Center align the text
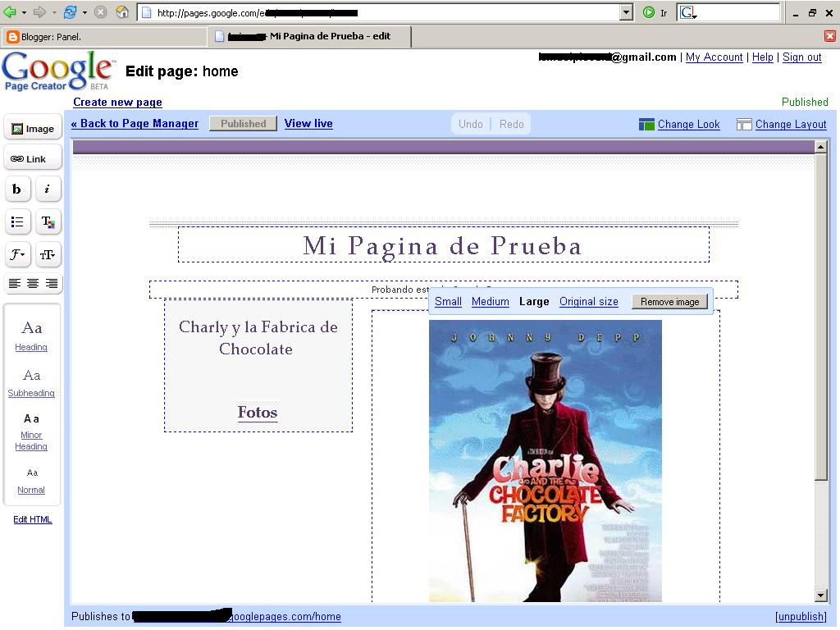This screenshot has width=840, height=630. pyautogui.click(x=33, y=283)
